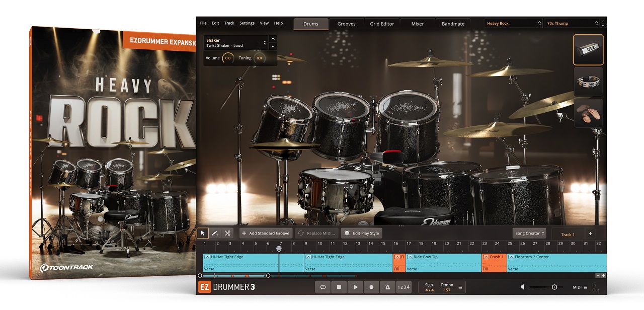Click the time signature 4/4 value
Viewport: 644px width, 310px height.
[429, 290]
